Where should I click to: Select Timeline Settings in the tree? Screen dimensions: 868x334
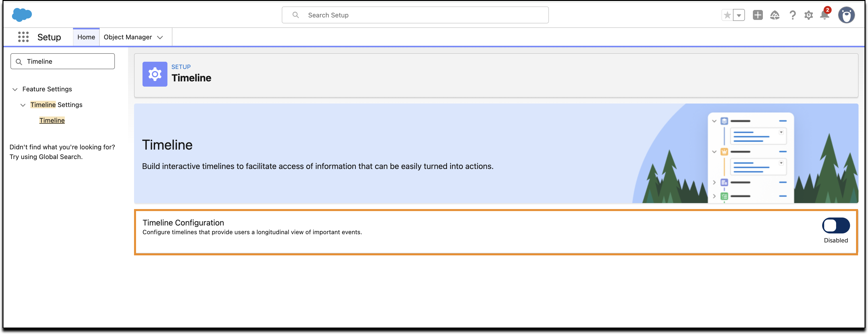pyautogui.click(x=56, y=105)
